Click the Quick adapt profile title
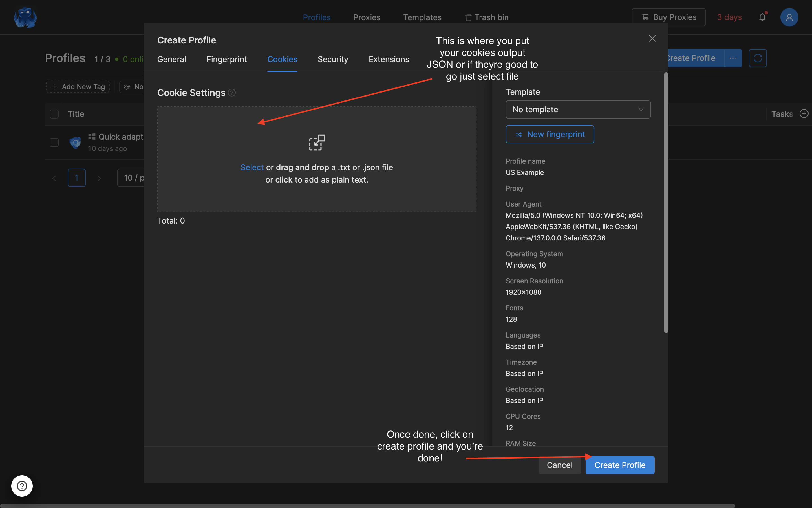This screenshot has width=812, height=508. (121, 137)
